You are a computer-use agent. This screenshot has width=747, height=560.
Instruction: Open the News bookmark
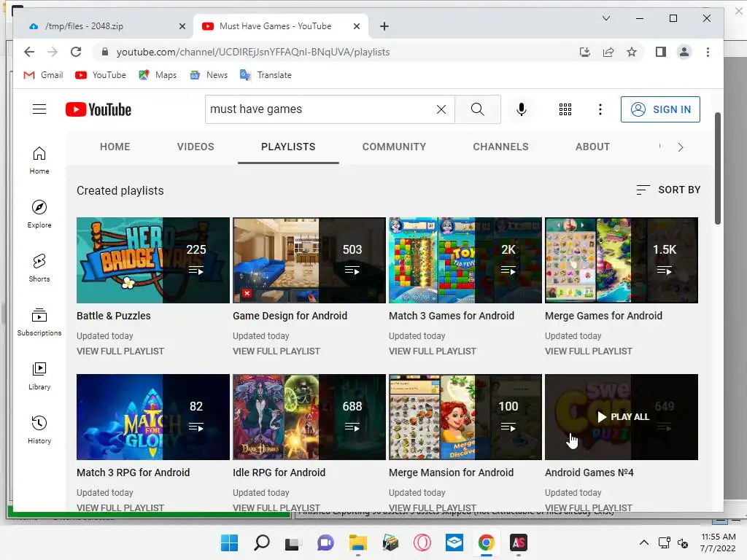pos(209,75)
